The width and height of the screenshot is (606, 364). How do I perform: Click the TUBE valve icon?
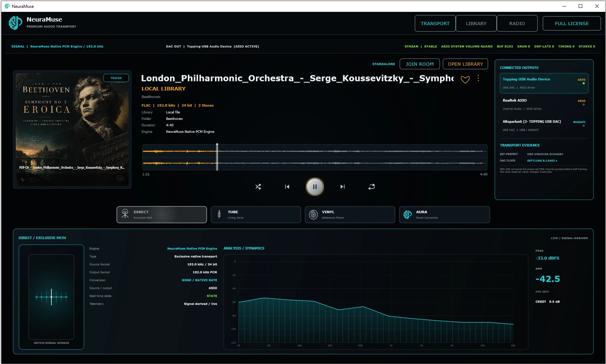pos(219,215)
